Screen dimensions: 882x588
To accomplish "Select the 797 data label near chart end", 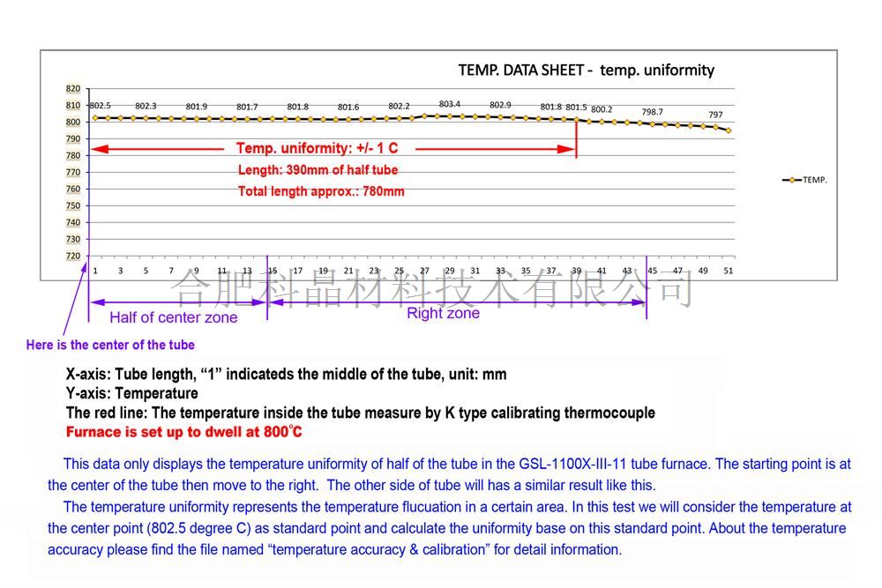I will point(715,115).
